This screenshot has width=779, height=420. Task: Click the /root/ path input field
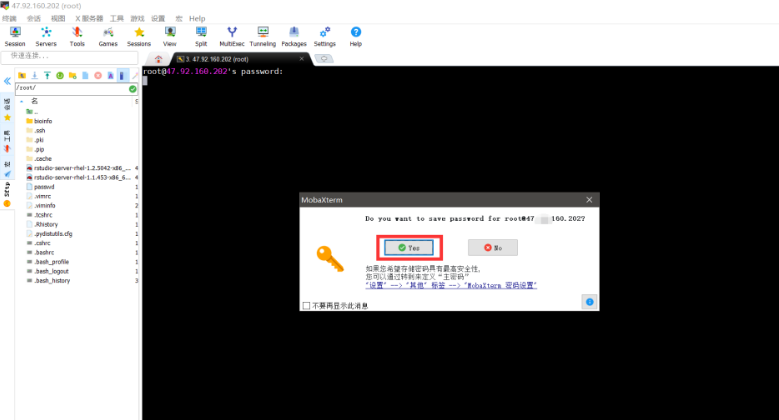coord(70,88)
